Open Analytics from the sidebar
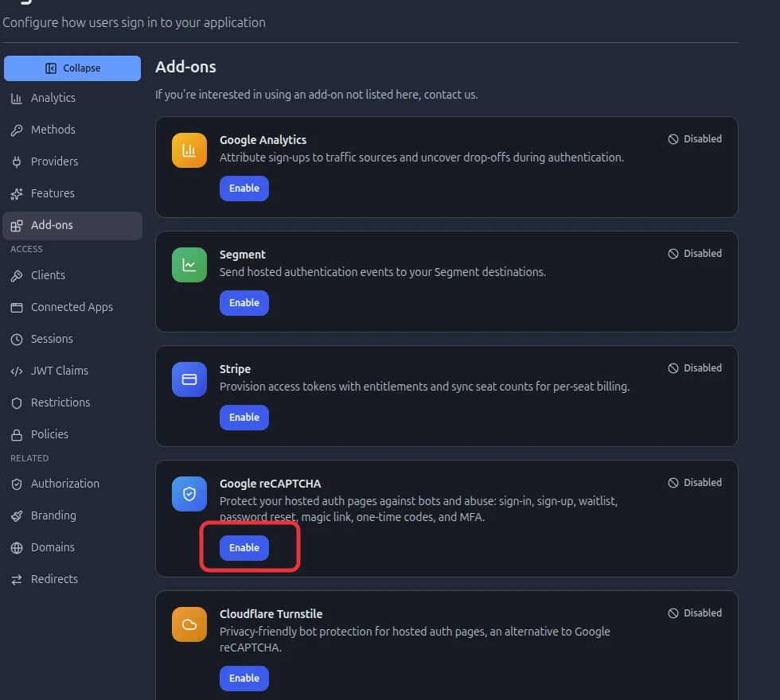780x700 pixels. 72,98
